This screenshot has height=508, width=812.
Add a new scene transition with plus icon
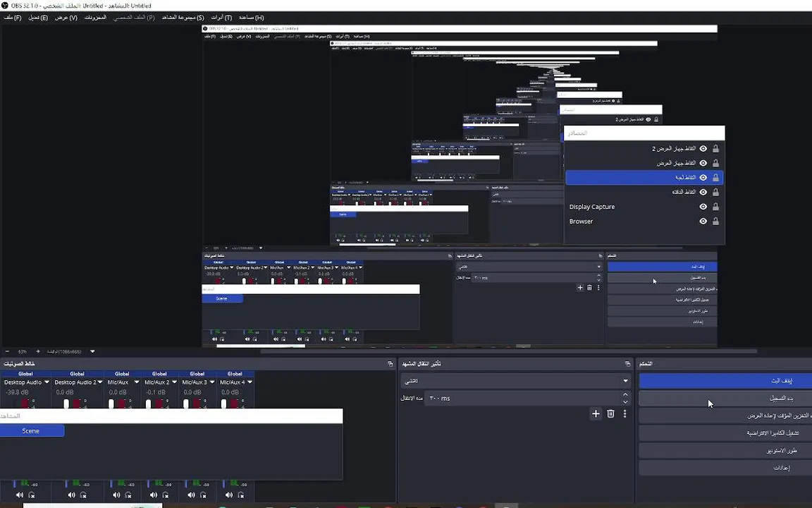pyautogui.click(x=596, y=413)
